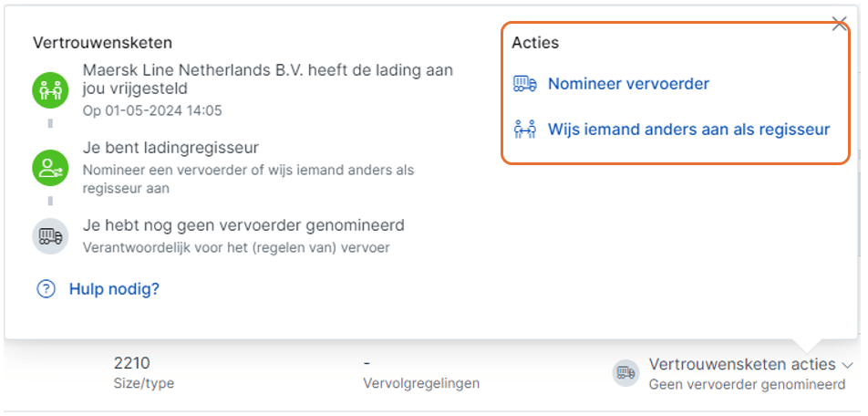This screenshot has height=416, width=868.
Task: Click the 'Op 01-05-2024 14:05' timestamp
Action: point(152,110)
